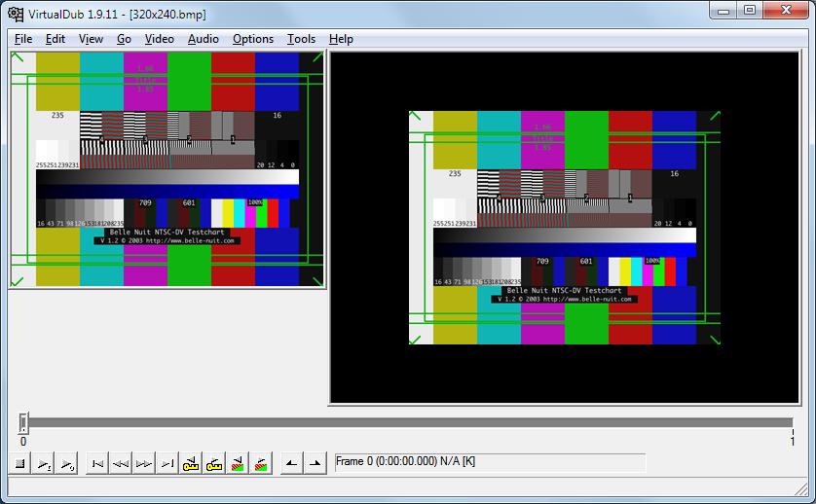Minimize the VirtualDub window

click(x=723, y=11)
